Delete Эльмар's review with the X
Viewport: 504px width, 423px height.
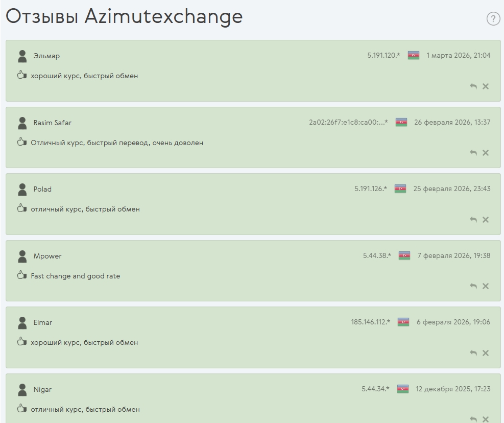(x=486, y=86)
